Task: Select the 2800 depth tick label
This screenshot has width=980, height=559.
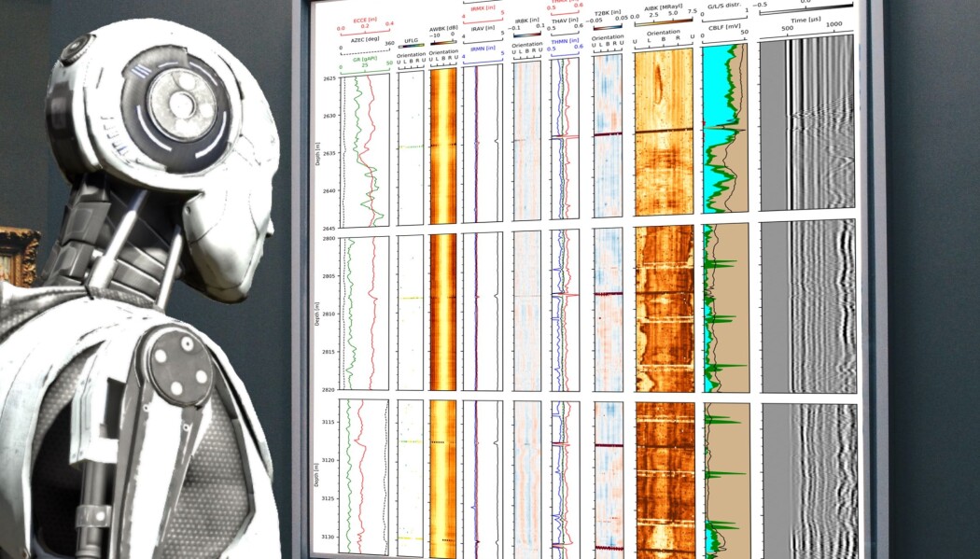Action: click(329, 238)
